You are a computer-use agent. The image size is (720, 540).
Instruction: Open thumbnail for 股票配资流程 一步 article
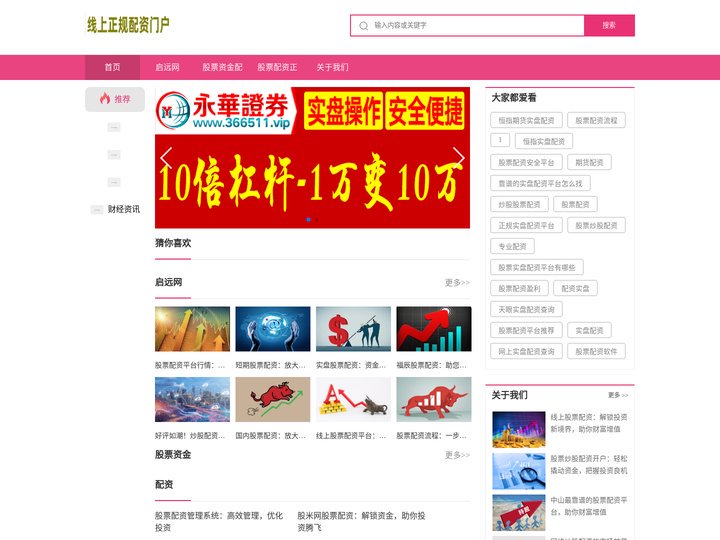[x=434, y=399]
